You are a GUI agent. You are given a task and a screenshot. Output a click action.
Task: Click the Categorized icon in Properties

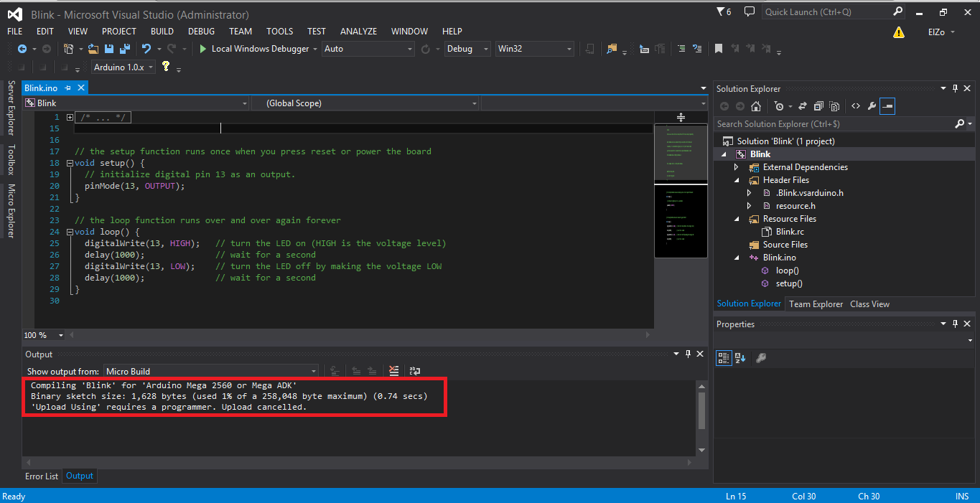click(724, 357)
